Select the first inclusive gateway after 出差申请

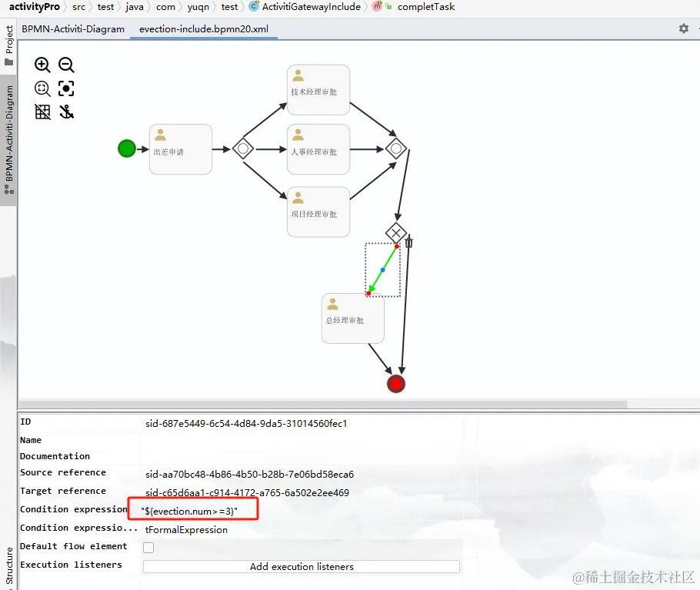coord(243,148)
